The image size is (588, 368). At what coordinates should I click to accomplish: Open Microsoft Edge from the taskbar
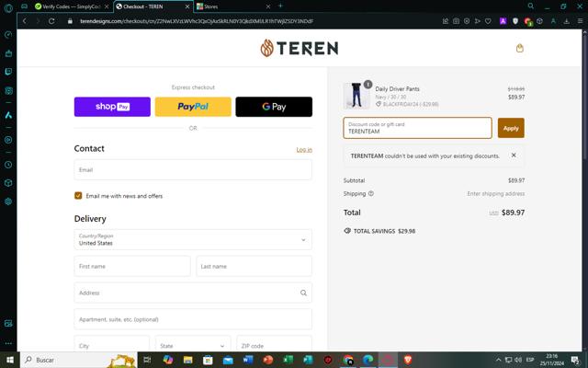367,360
